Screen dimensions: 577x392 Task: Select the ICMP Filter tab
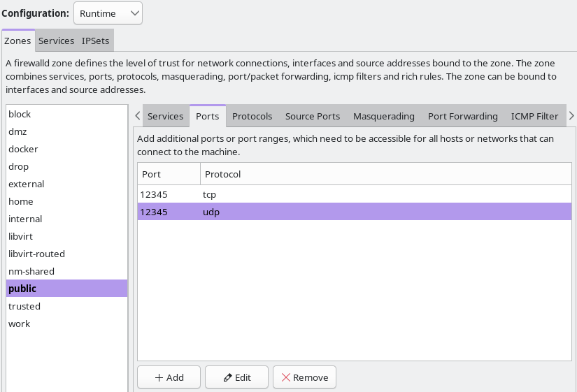[534, 116]
